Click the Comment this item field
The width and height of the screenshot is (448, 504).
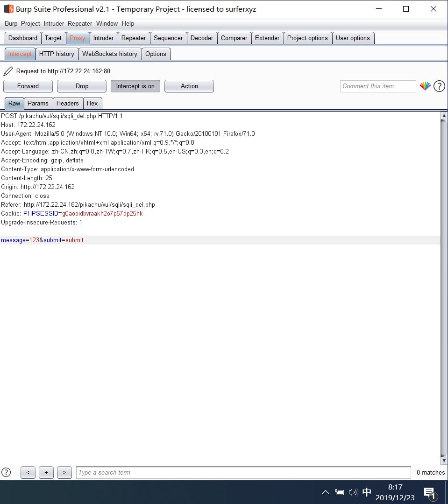pyautogui.click(x=378, y=86)
